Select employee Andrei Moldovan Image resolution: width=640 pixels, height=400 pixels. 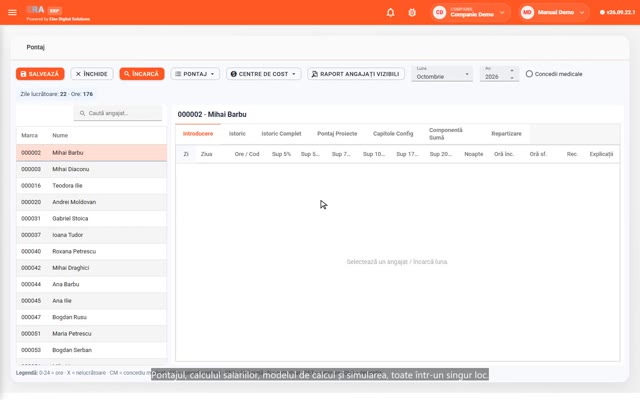(91, 202)
